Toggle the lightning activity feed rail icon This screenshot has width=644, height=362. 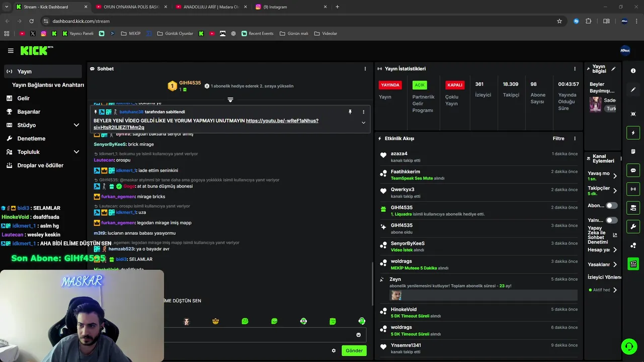tap(633, 133)
